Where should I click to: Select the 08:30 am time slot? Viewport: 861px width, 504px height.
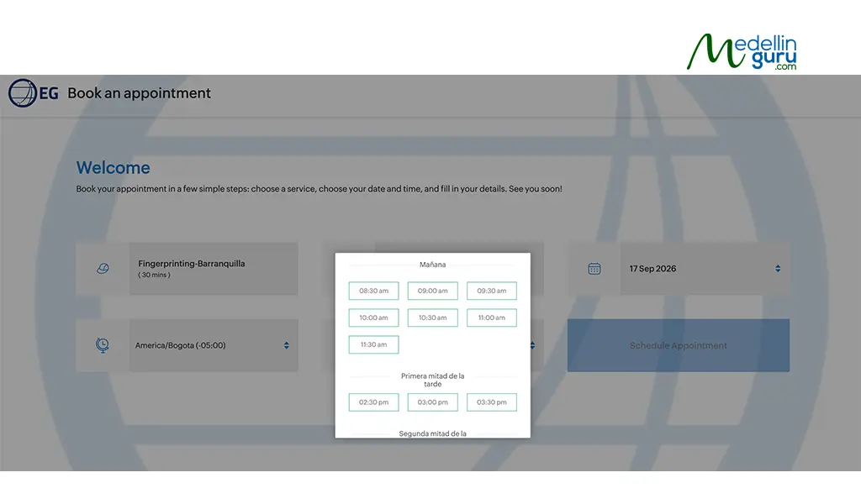(373, 291)
